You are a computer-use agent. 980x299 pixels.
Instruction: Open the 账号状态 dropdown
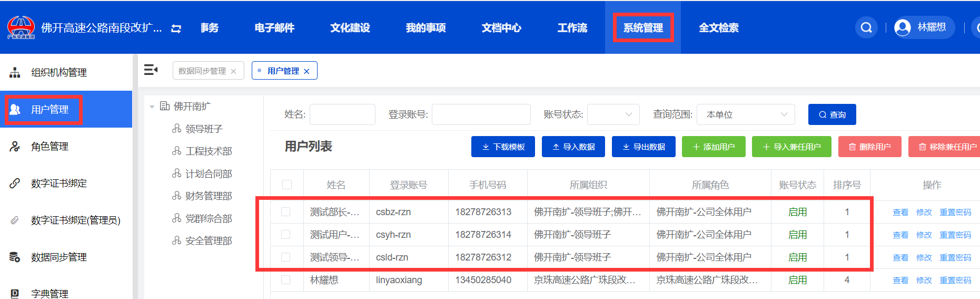[613, 114]
